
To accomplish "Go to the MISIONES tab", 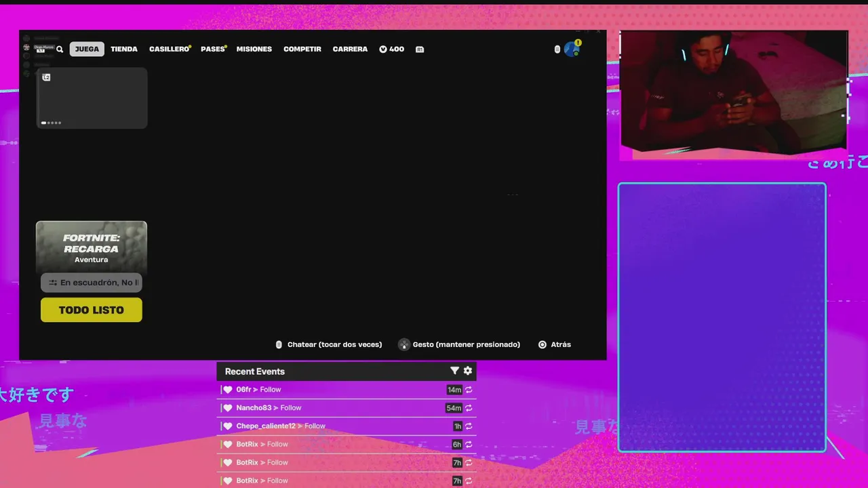I will pyautogui.click(x=254, y=49).
